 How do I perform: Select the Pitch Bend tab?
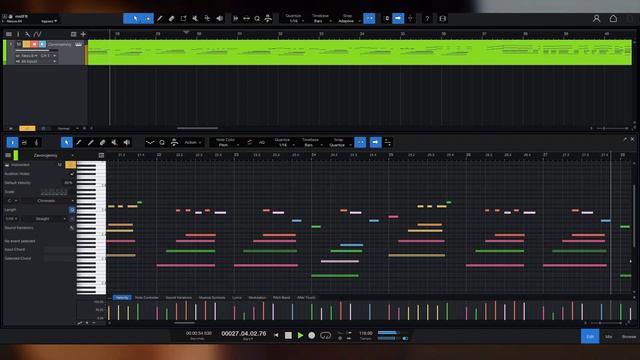point(281,298)
